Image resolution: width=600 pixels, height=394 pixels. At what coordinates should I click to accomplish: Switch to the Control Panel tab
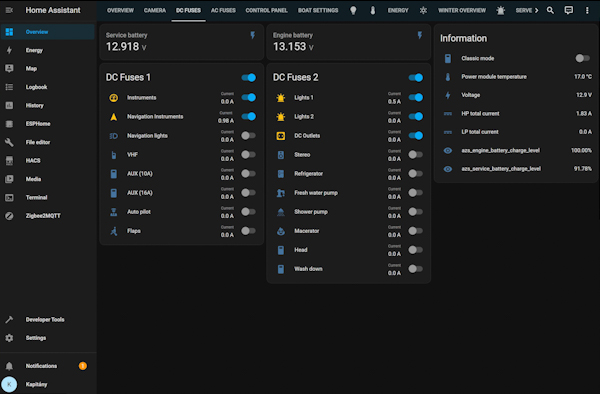coord(266,10)
